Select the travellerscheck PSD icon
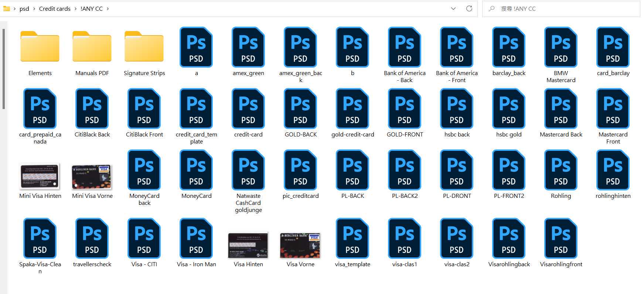Image resolution: width=644 pixels, height=294 pixels. pyautogui.click(x=92, y=238)
